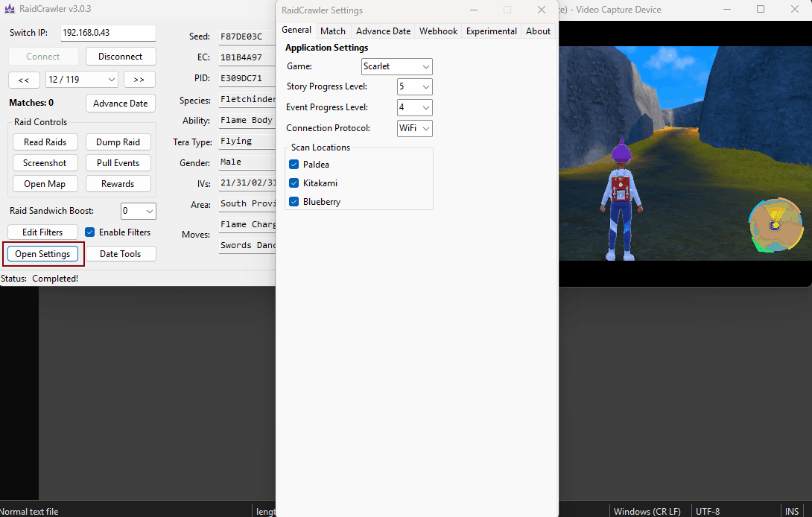The width and height of the screenshot is (812, 517).
Task: Minimize the Video Capture Device window
Action: coord(727,10)
